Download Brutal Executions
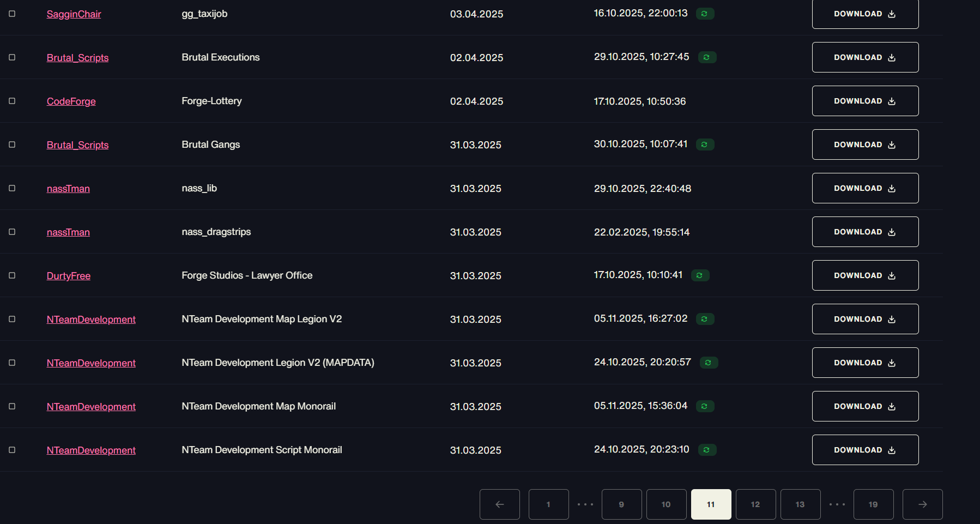The width and height of the screenshot is (980, 524). pos(866,57)
